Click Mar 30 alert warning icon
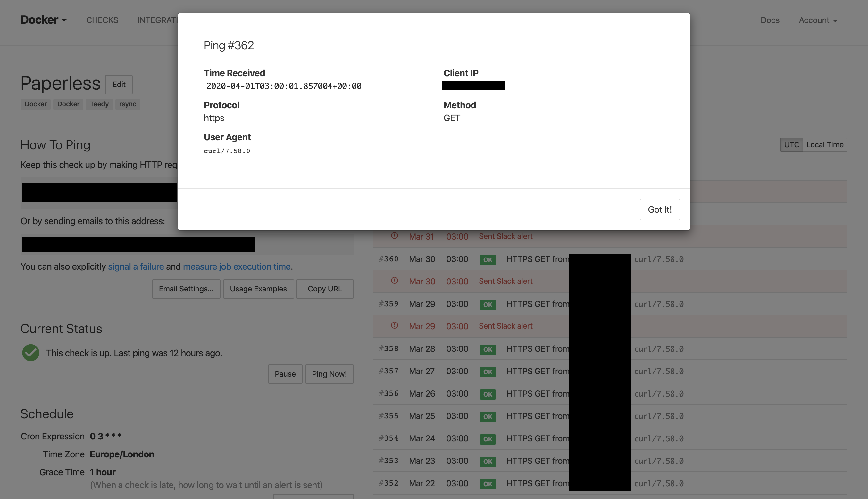 (394, 281)
